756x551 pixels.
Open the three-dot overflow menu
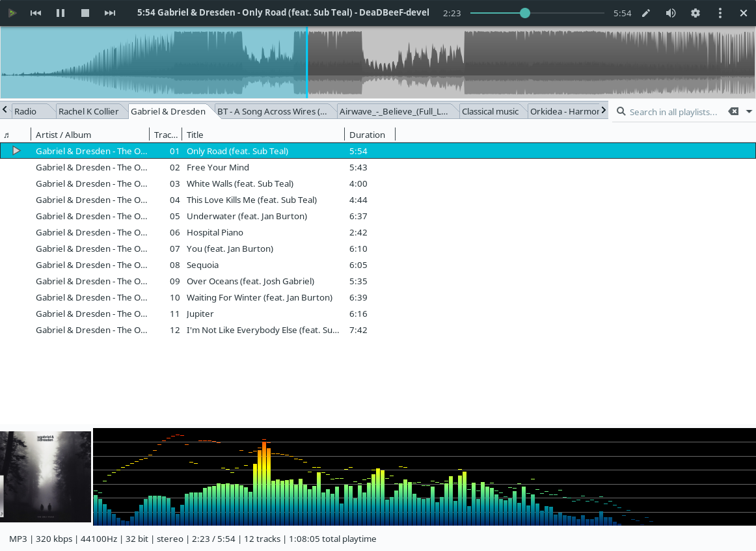(720, 13)
